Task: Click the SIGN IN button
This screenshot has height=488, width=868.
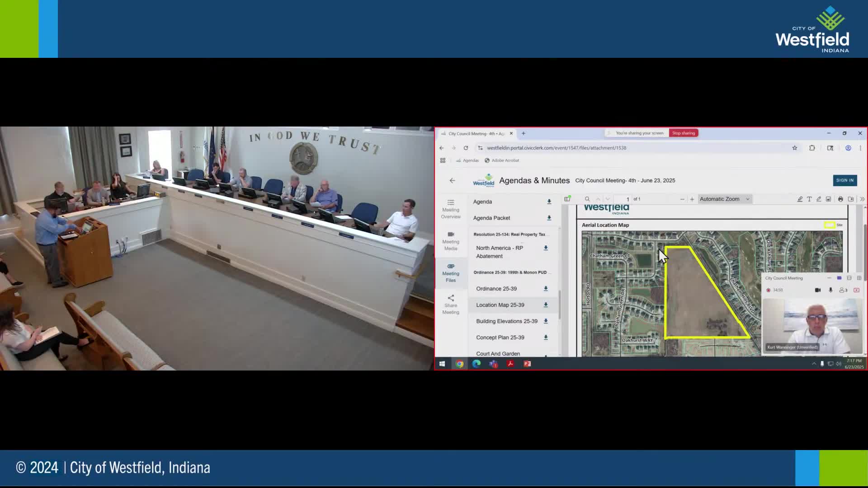Action: [844, 180]
